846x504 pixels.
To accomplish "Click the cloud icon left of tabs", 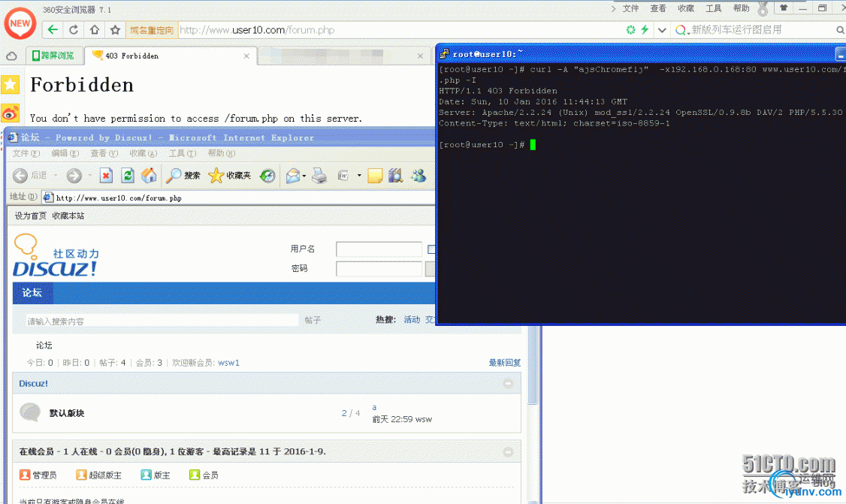I will [11, 56].
